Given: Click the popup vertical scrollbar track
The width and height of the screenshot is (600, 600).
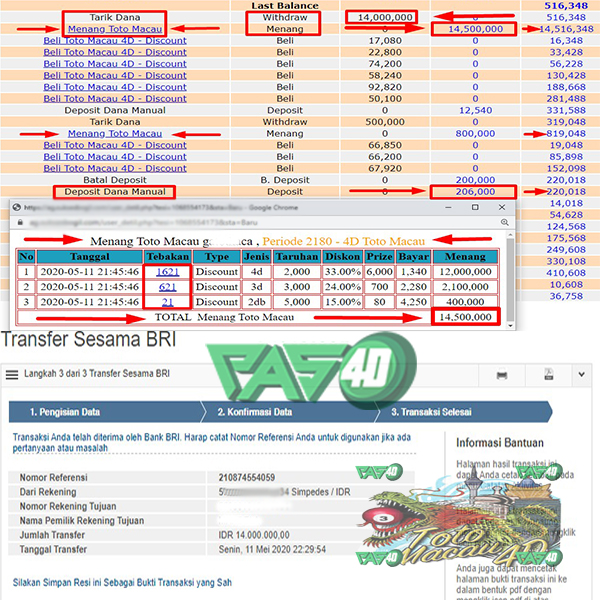Looking at the screenshot, I should [510, 280].
